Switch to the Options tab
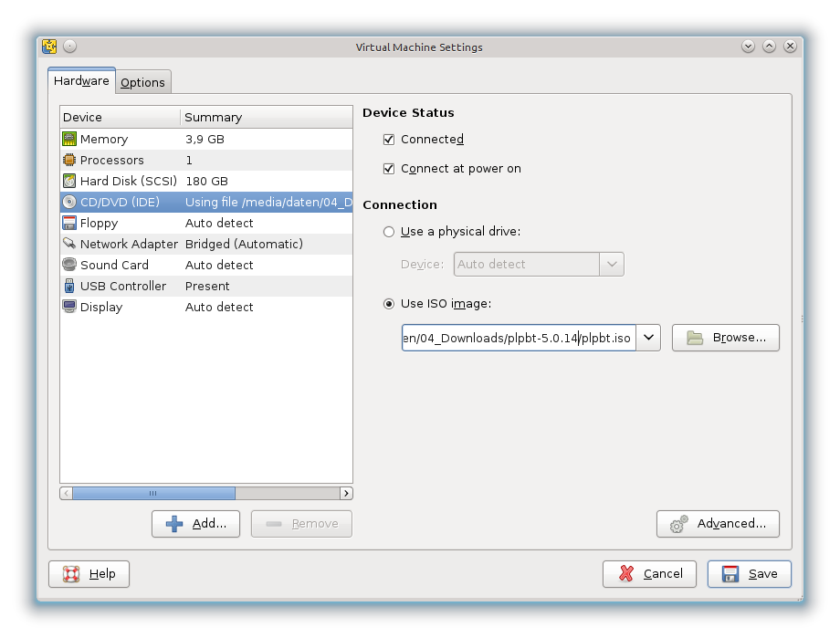The height and width of the screenshot is (638, 840). point(142,82)
